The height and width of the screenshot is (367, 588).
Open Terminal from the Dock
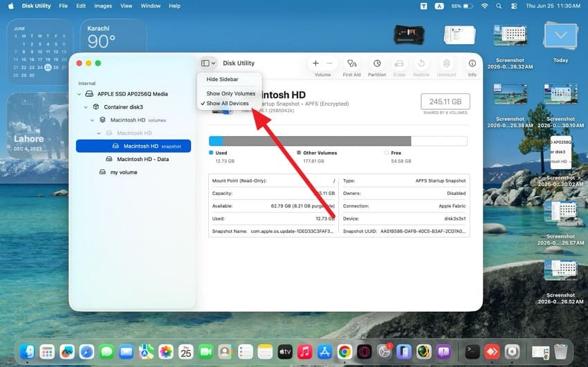pos(472,352)
